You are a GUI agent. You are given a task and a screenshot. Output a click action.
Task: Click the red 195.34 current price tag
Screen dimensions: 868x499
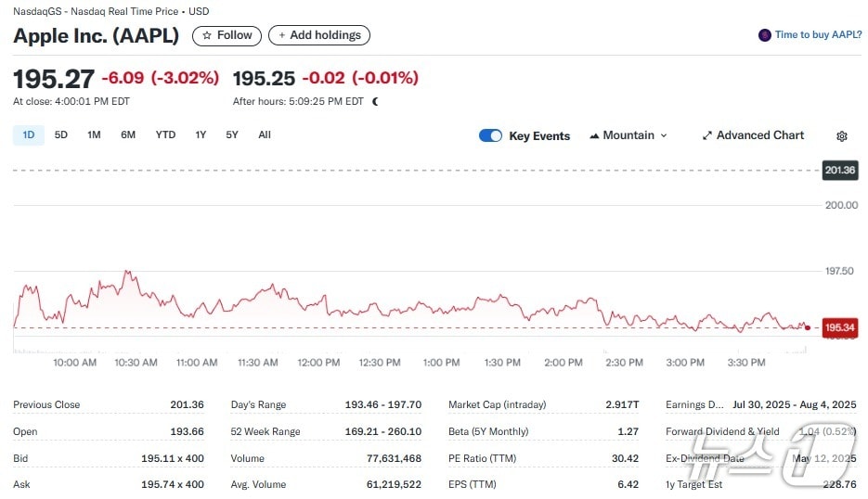(x=839, y=327)
